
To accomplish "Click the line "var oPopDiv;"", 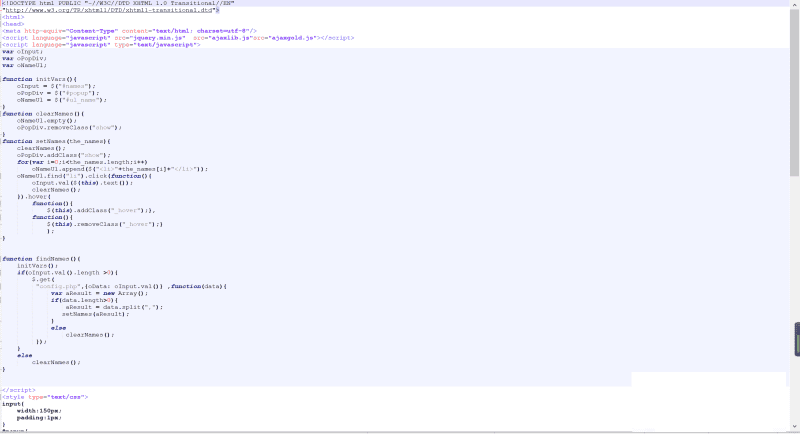I will pos(24,59).
